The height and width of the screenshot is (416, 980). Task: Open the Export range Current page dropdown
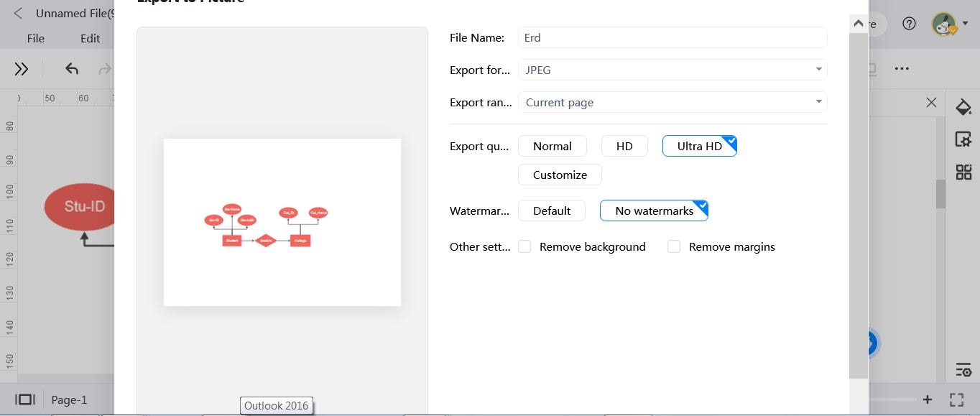click(x=672, y=102)
